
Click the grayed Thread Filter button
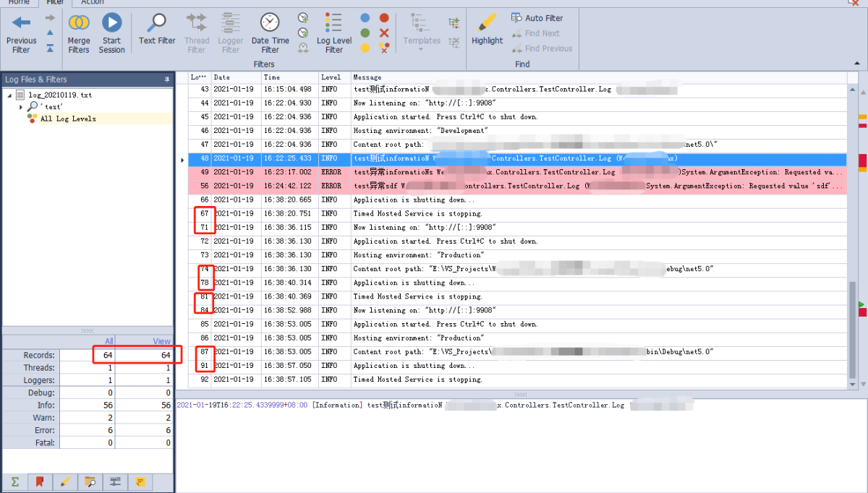click(x=197, y=33)
